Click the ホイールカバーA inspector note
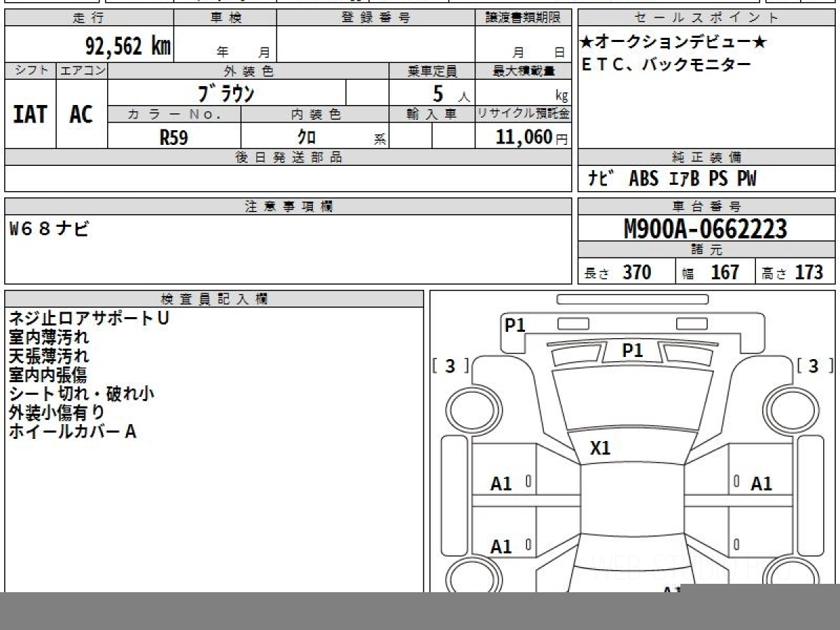 coord(73,432)
